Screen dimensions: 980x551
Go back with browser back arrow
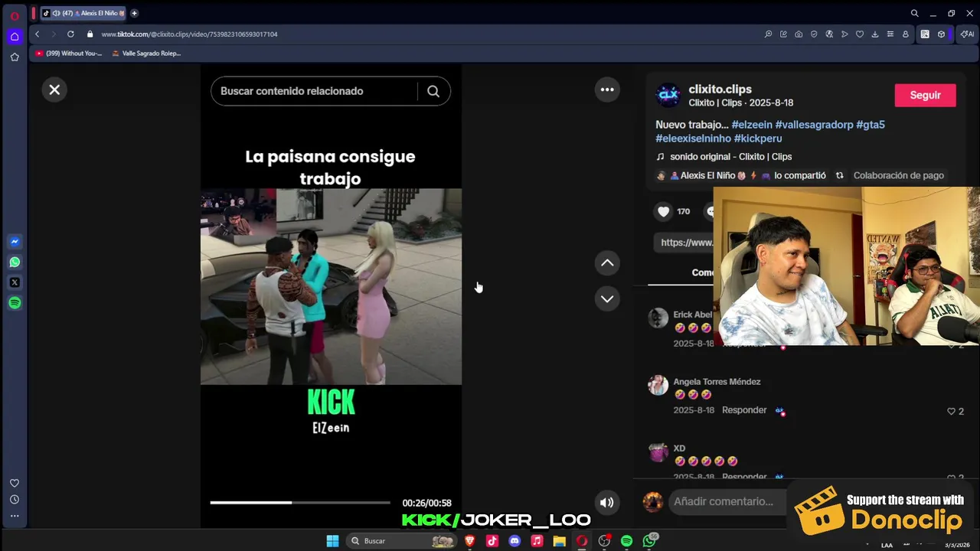(37, 34)
